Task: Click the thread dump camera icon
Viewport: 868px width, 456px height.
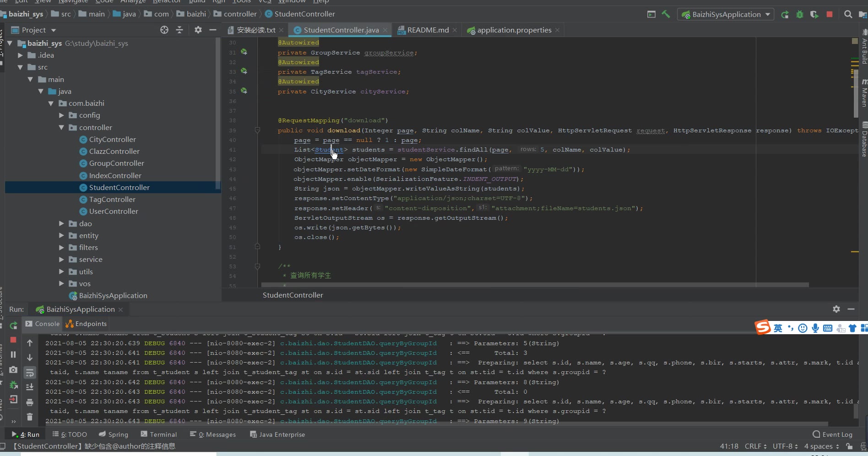Action: point(13,369)
